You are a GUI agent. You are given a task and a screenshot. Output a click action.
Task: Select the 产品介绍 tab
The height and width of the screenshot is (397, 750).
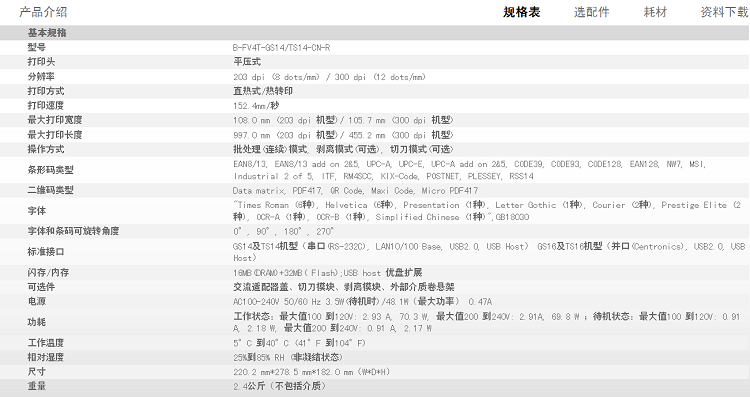(43, 12)
